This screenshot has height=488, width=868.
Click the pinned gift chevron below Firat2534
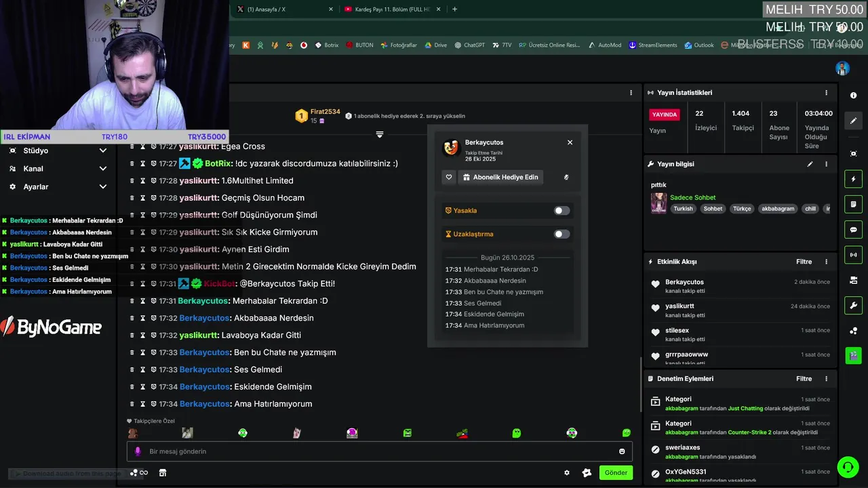click(380, 135)
